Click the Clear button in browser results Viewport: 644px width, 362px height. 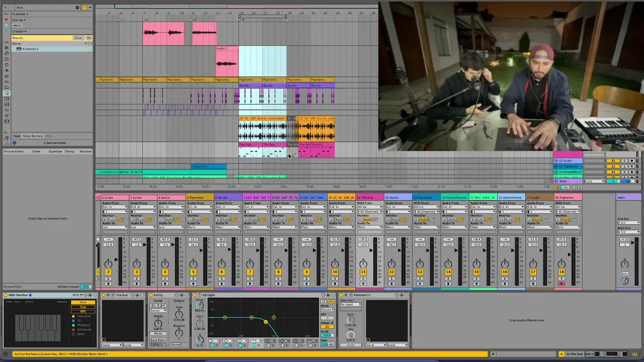(78, 38)
